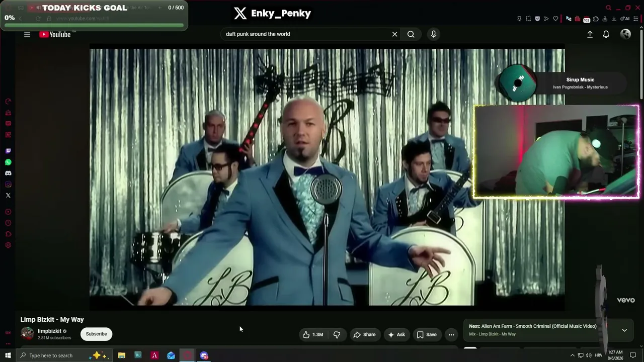Image resolution: width=644 pixels, height=362 pixels.
Task: Like the Limp Bizkit video
Action: [x=313, y=334]
